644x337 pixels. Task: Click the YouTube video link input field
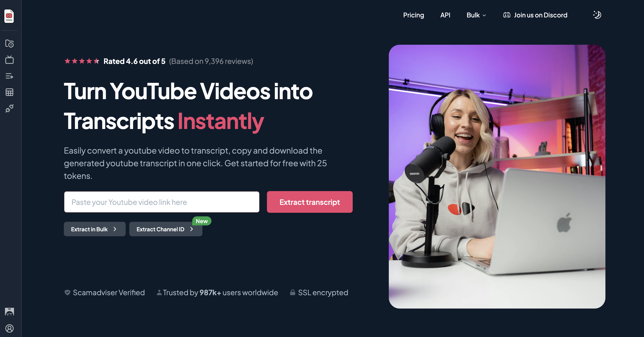pyautogui.click(x=162, y=202)
